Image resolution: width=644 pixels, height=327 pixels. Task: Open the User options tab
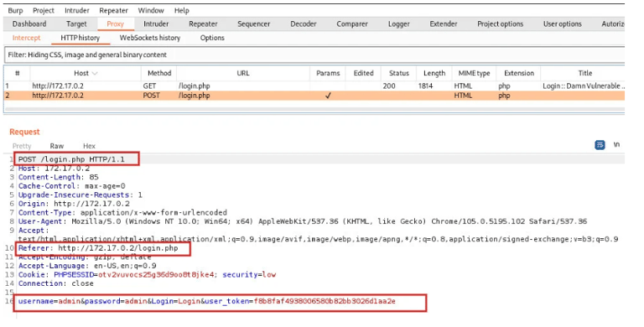tap(563, 23)
